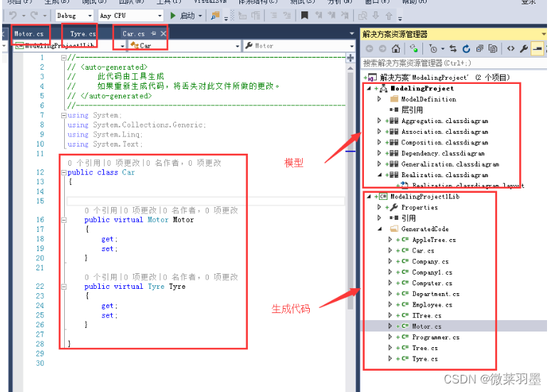Click the previous bookmark icon
The height and width of the screenshot is (392, 552).
(318, 16)
